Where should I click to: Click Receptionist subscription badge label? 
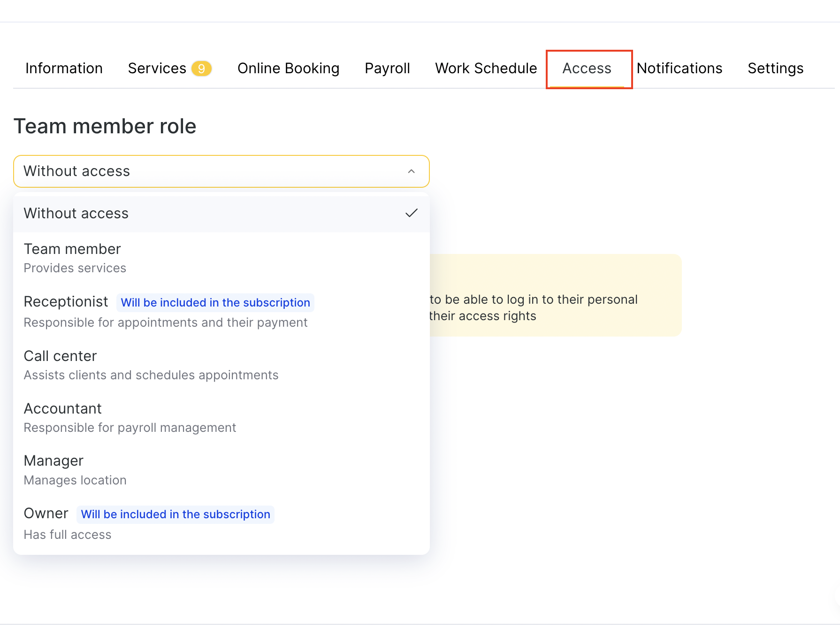click(215, 303)
